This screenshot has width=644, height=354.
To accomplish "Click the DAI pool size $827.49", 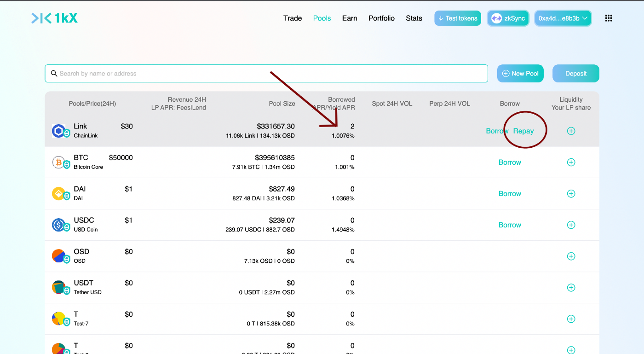I will click(x=282, y=189).
